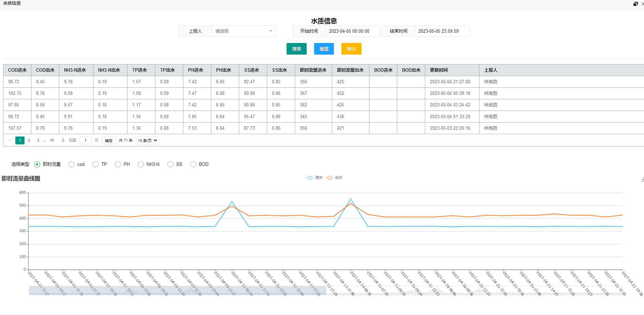The height and width of the screenshot is (315, 644).
Task: Click the yellow 导出 export button
Action: [x=351, y=49]
